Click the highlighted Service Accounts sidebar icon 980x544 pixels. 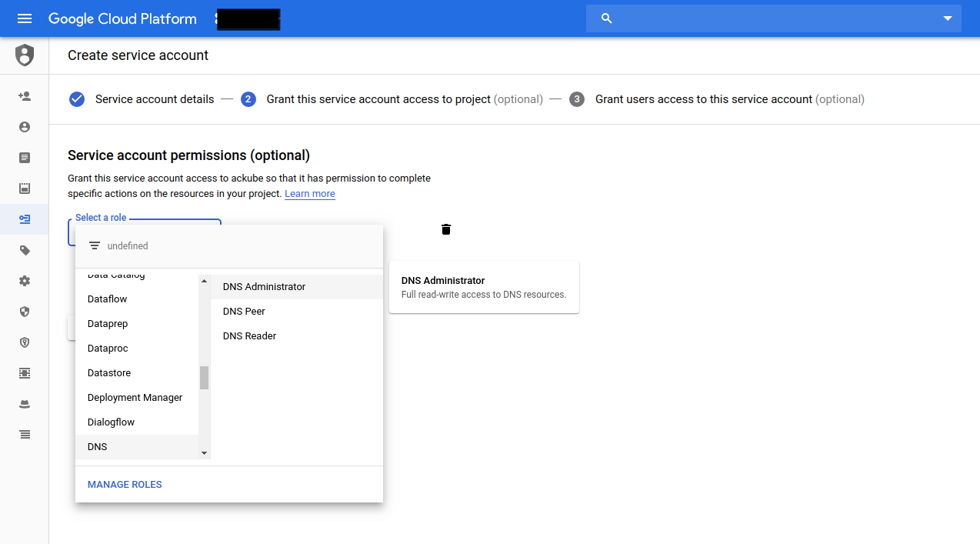click(25, 219)
